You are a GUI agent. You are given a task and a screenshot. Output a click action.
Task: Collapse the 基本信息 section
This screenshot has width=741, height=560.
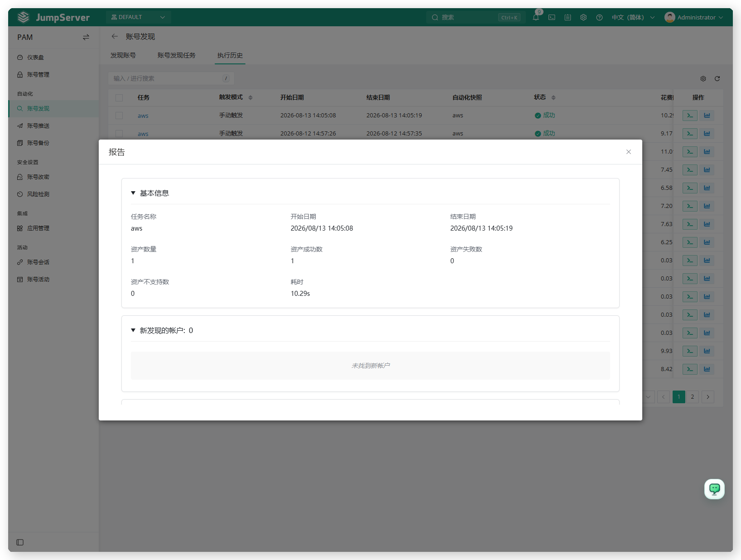click(x=133, y=193)
